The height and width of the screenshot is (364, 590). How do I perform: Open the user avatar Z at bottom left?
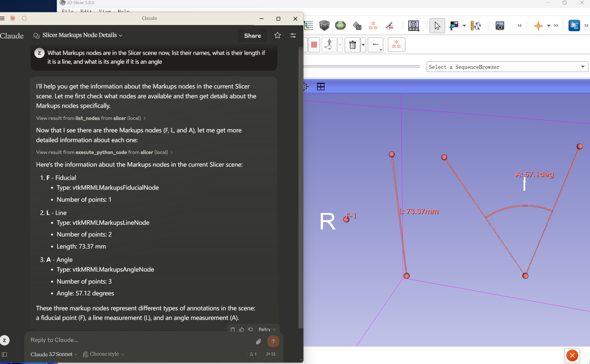click(4, 340)
